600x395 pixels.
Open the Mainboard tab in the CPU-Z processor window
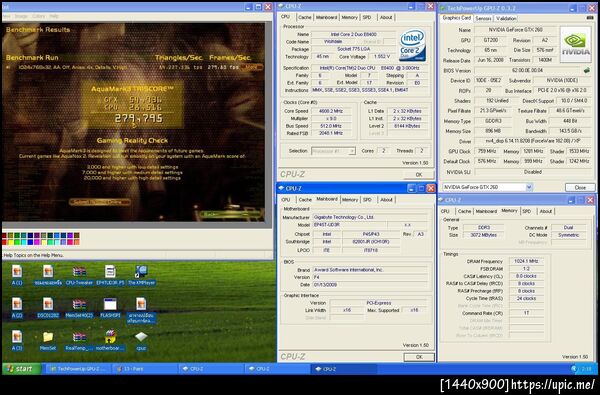click(x=326, y=17)
